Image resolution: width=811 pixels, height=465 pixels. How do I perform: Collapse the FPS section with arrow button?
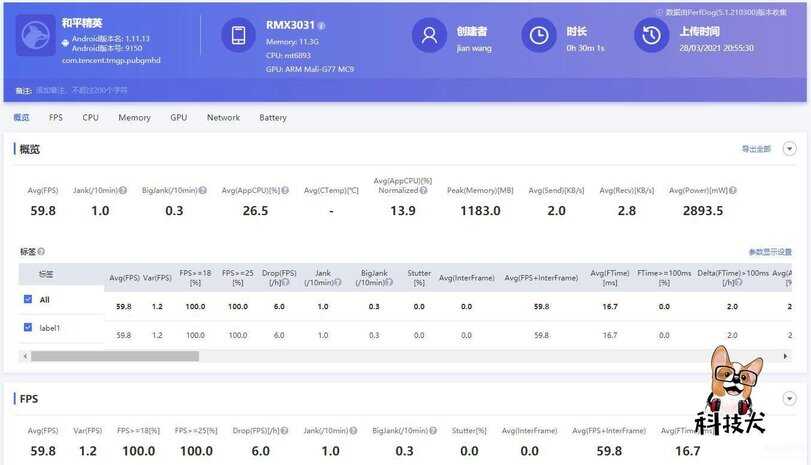[x=789, y=398]
